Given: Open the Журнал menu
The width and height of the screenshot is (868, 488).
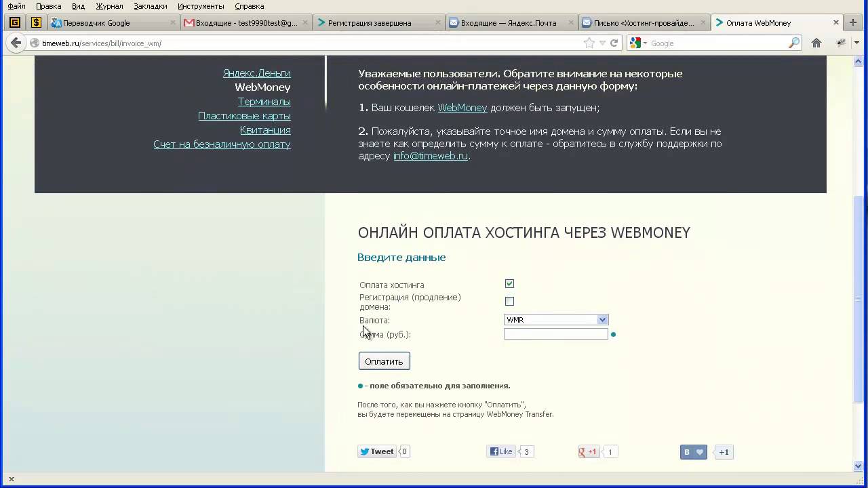Looking at the screenshot, I should [x=109, y=6].
